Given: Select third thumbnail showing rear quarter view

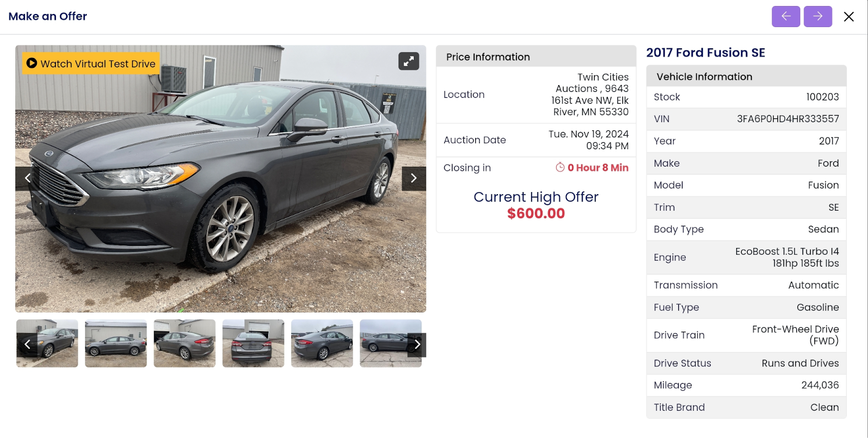Looking at the screenshot, I should point(184,343).
